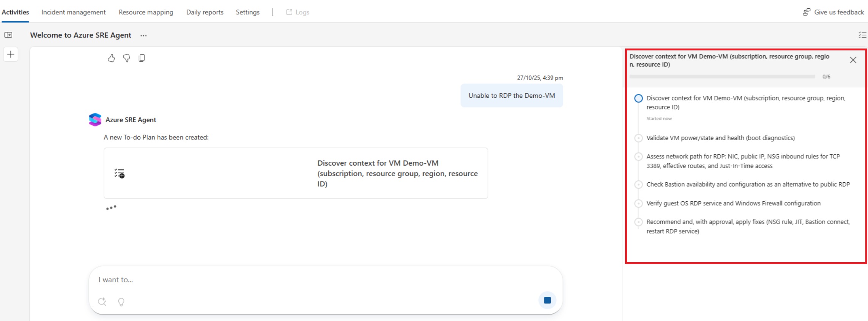Click the Welcome to Azure SRE Agent title

pos(81,35)
